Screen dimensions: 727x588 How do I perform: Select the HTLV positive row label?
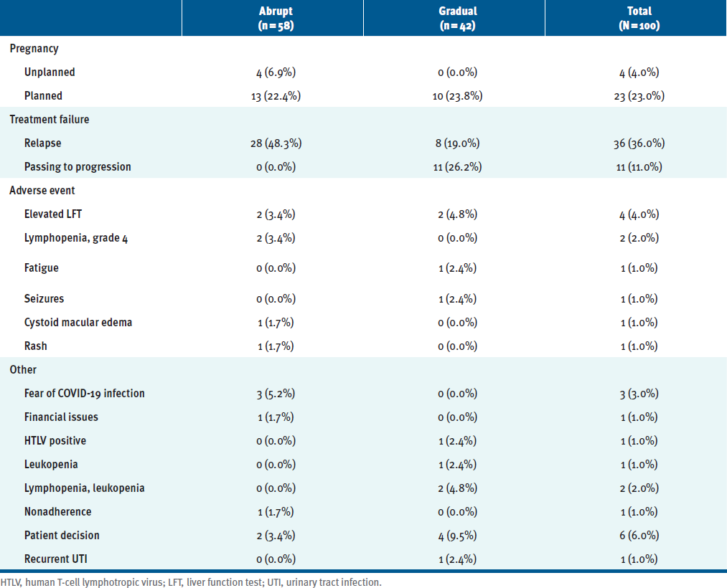pos(55,441)
